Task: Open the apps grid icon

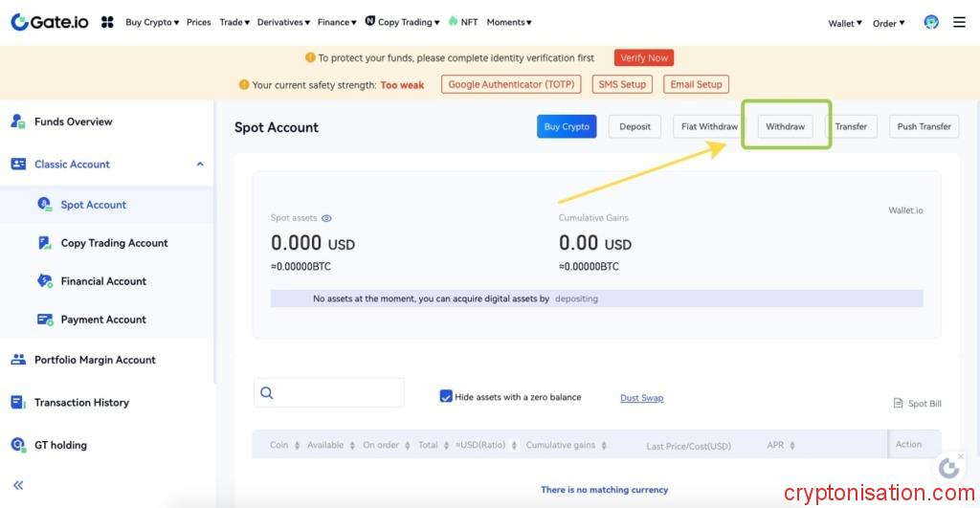Action: [x=107, y=22]
